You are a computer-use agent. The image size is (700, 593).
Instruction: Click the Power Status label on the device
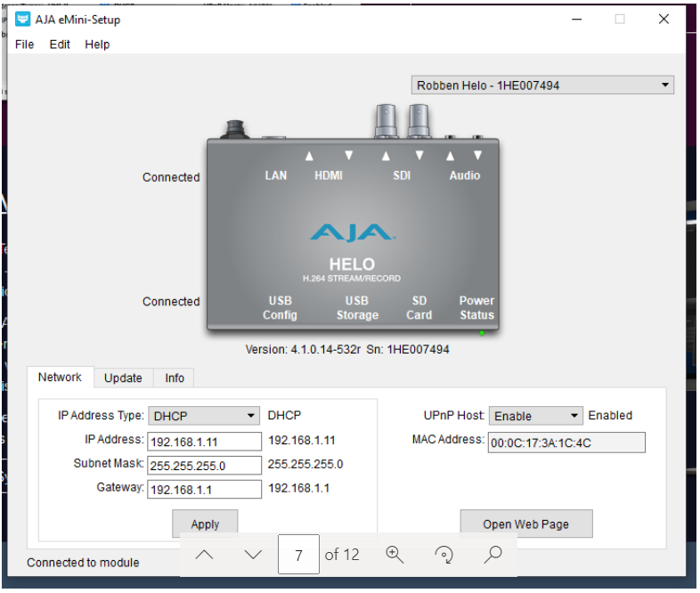tap(476, 307)
